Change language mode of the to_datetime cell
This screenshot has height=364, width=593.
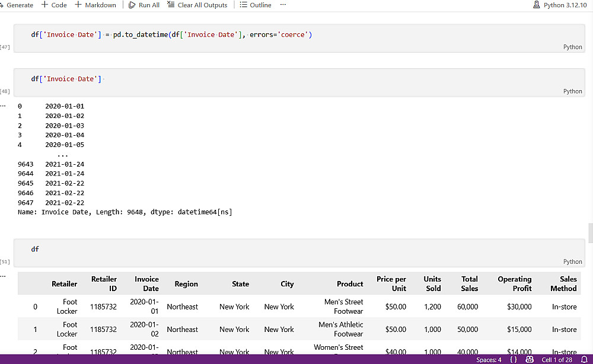coord(572,47)
